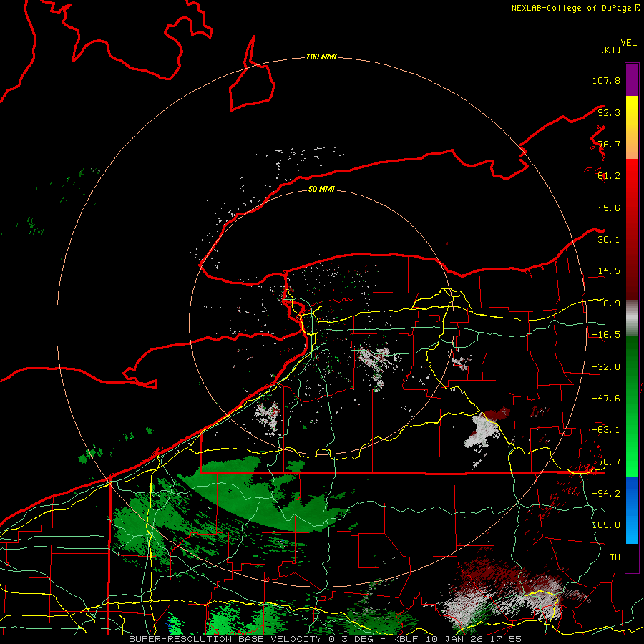Click the -32.0 velocity scale value
The image size is (644, 644).
[x=606, y=367]
